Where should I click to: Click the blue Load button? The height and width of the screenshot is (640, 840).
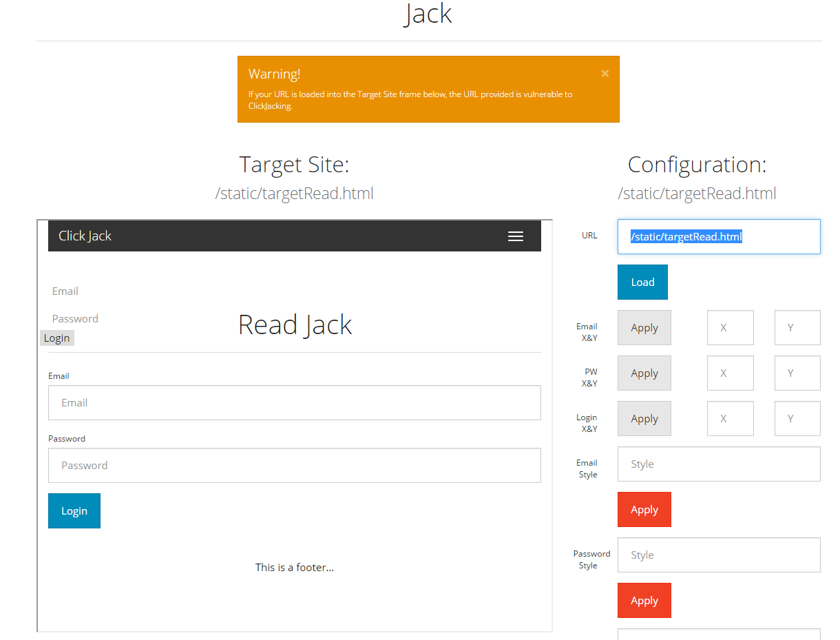(x=642, y=282)
